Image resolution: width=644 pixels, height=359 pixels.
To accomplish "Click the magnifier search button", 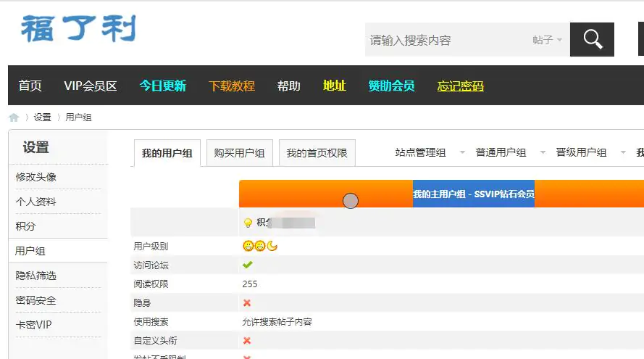I will coord(592,39).
